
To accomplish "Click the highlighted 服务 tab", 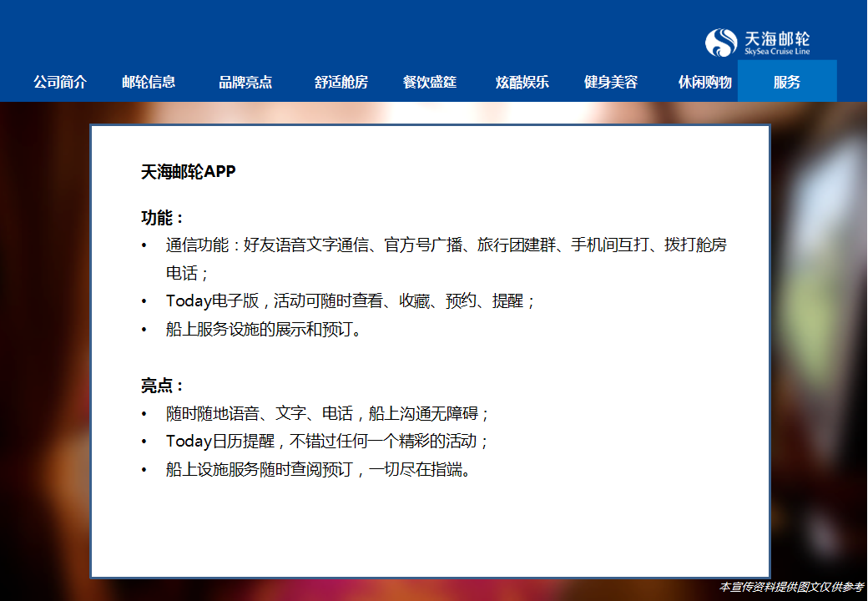I will coord(786,81).
